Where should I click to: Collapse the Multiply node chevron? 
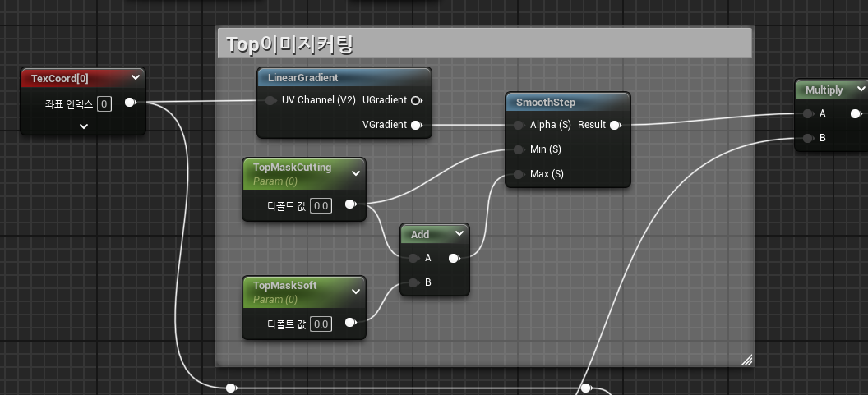tap(861, 89)
